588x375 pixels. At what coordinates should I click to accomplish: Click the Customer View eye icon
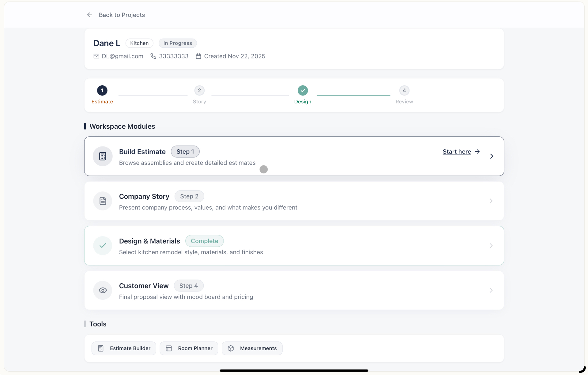click(103, 290)
